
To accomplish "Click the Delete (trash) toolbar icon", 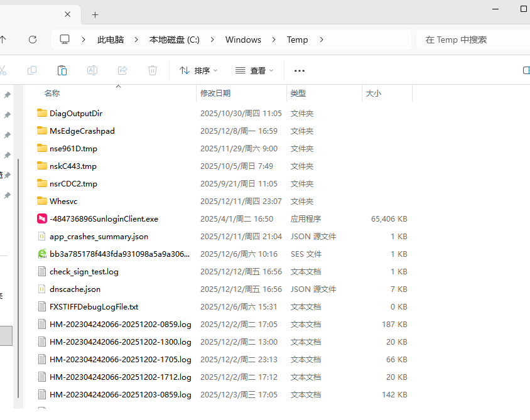I will point(153,70).
